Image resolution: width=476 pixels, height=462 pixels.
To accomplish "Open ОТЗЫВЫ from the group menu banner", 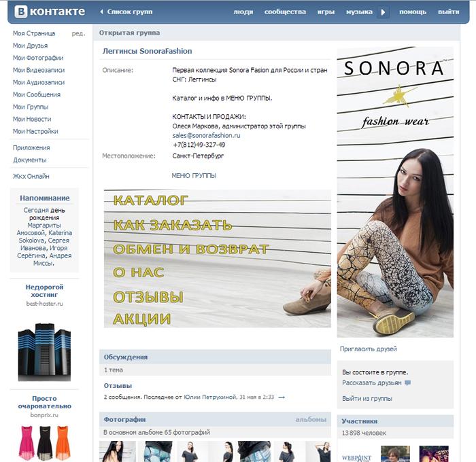I will coord(148,297).
